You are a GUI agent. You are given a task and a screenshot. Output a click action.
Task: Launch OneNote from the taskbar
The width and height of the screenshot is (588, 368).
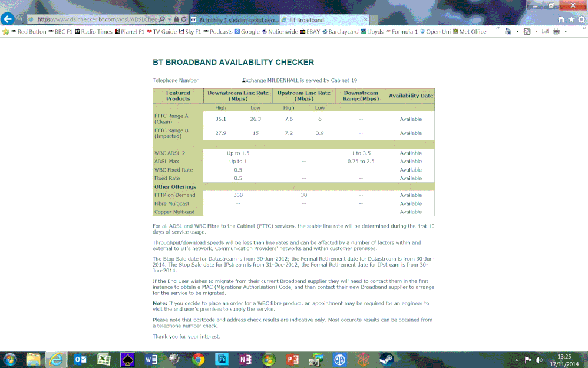[245, 360]
